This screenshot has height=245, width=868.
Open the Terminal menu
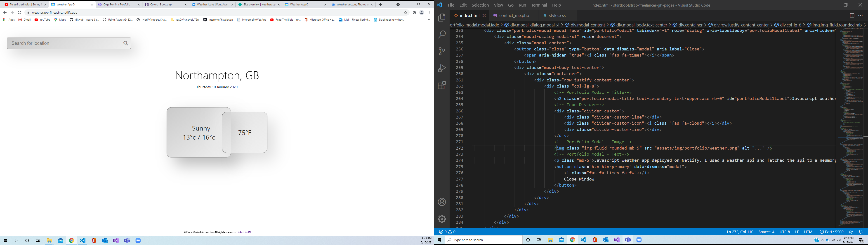(539, 5)
